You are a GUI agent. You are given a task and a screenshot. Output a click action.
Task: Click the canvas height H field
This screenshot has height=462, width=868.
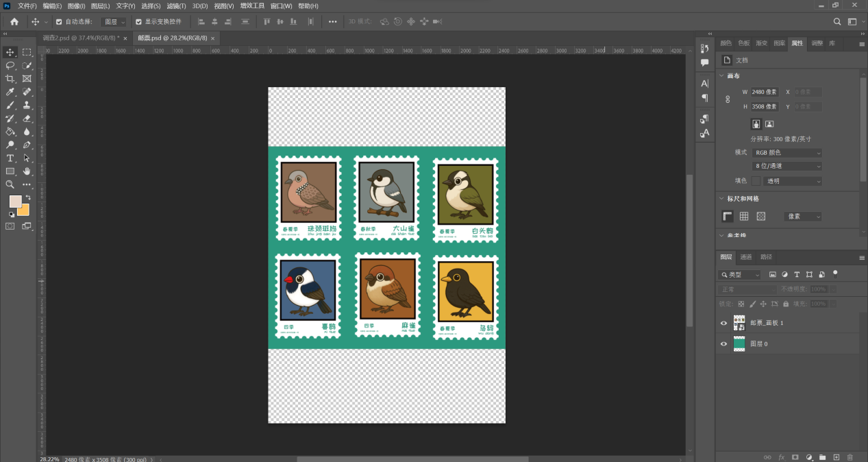(764, 106)
